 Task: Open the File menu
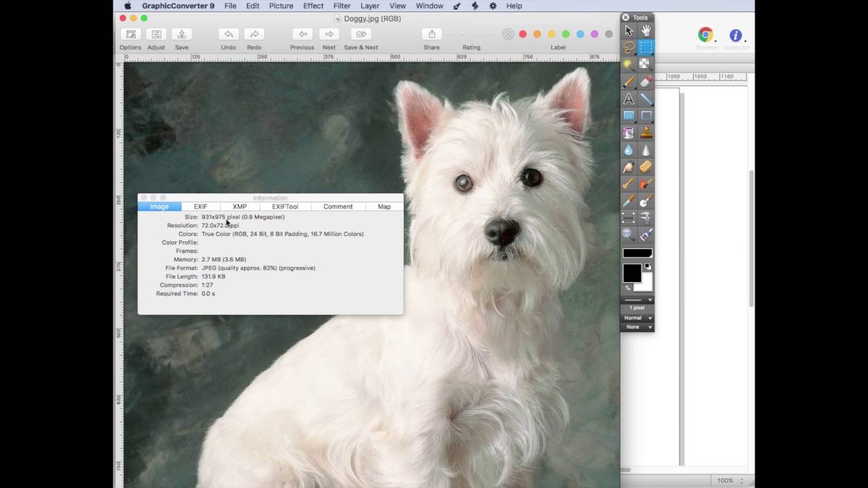pyautogui.click(x=231, y=5)
